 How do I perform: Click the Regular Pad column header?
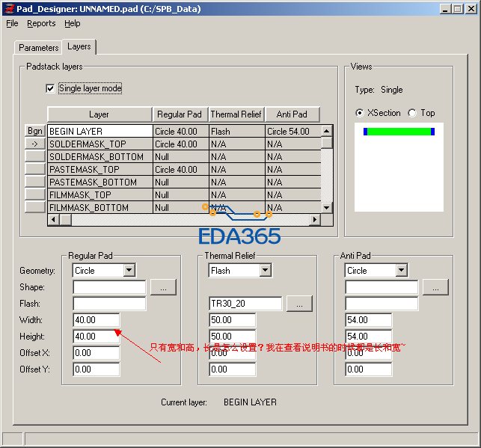pos(180,114)
